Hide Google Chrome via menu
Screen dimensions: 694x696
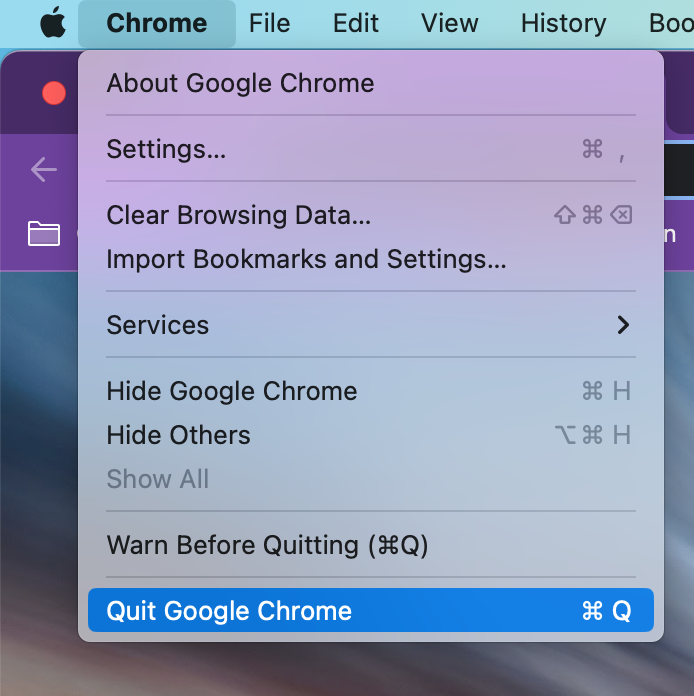point(371,391)
